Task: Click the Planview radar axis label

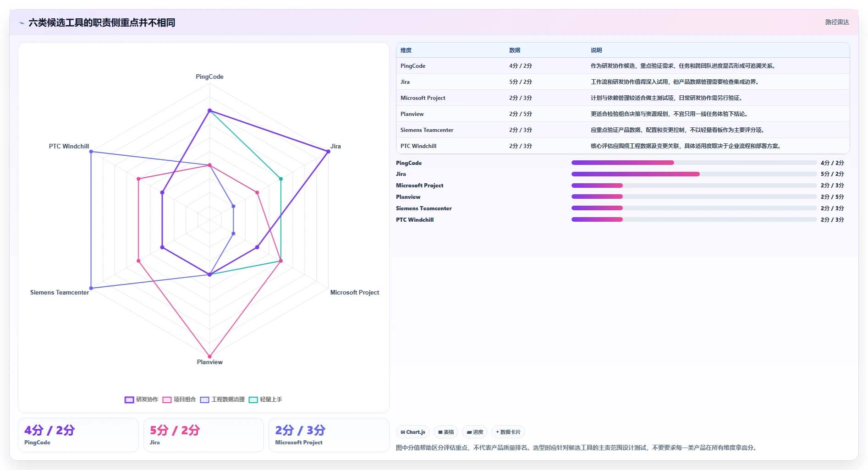Action: click(209, 362)
